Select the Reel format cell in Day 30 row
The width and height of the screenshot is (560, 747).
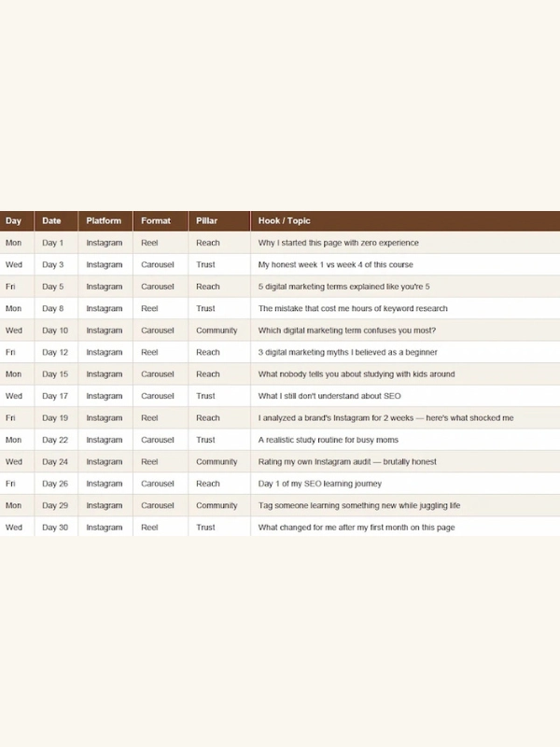click(x=161, y=528)
